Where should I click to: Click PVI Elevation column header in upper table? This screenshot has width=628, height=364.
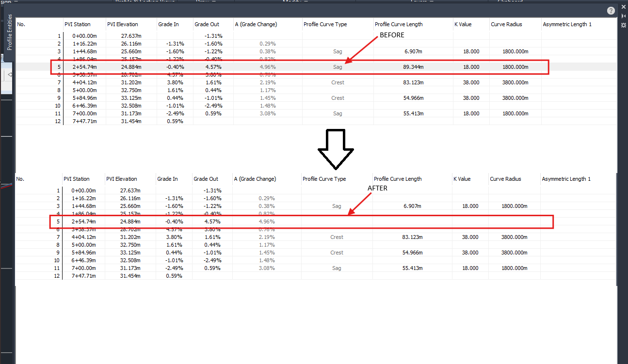[x=122, y=24]
